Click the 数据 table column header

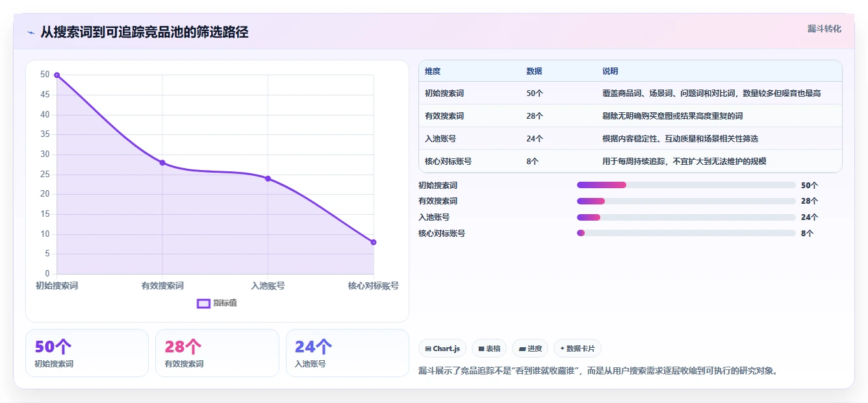tap(534, 71)
